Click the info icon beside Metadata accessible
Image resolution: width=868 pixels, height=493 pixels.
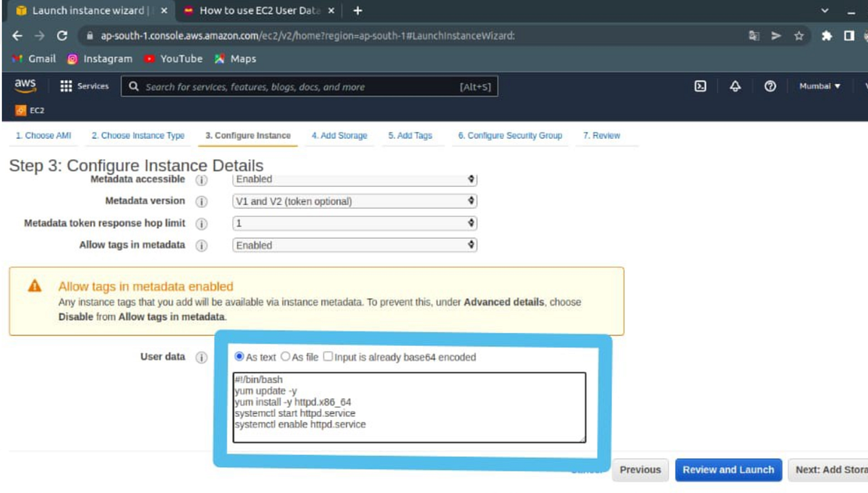click(x=201, y=180)
